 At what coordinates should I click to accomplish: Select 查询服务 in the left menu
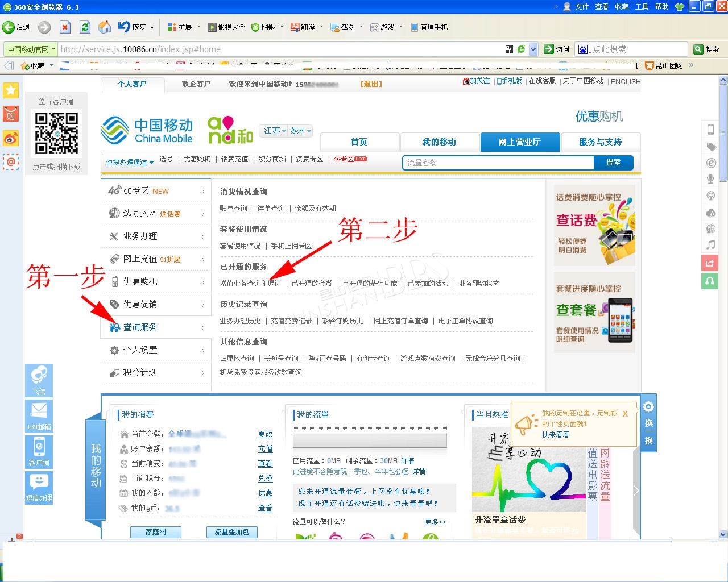point(156,327)
